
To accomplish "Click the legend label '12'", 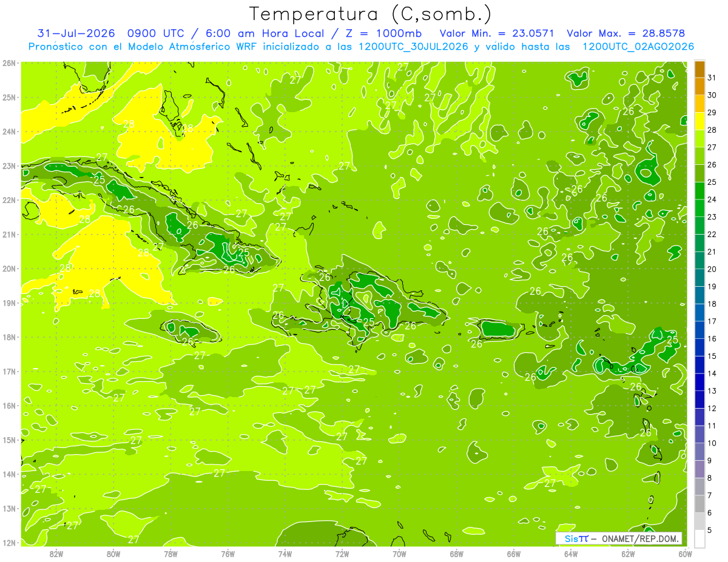I will coord(712,408).
